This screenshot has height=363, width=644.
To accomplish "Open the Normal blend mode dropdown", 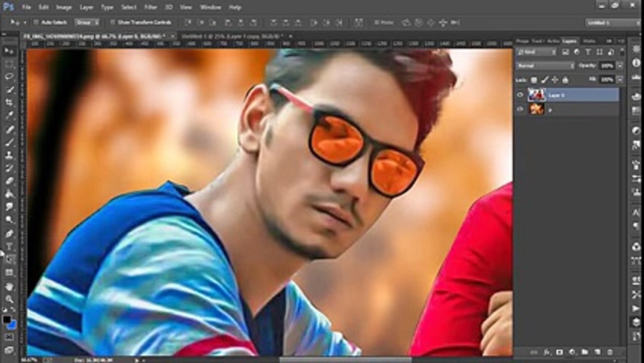I will [x=545, y=66].
